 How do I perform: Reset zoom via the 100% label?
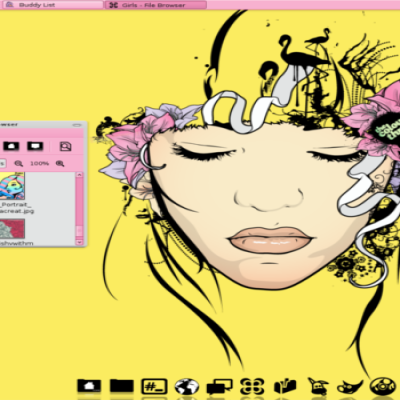click(39, 163)
